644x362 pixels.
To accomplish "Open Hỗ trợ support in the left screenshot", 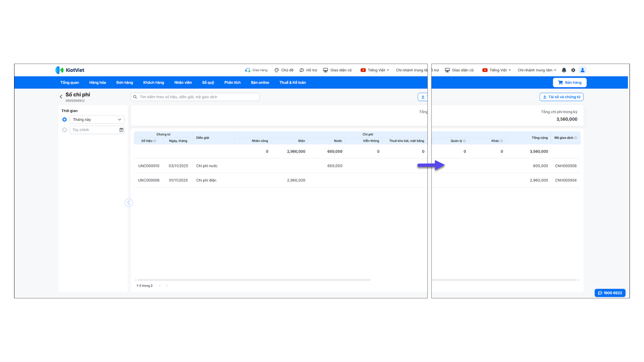I will click(308, 70).
